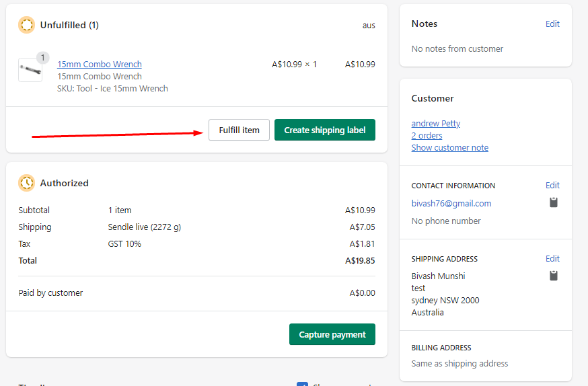Click the bivash76@gmail.com email link

[x=451, y=203]
